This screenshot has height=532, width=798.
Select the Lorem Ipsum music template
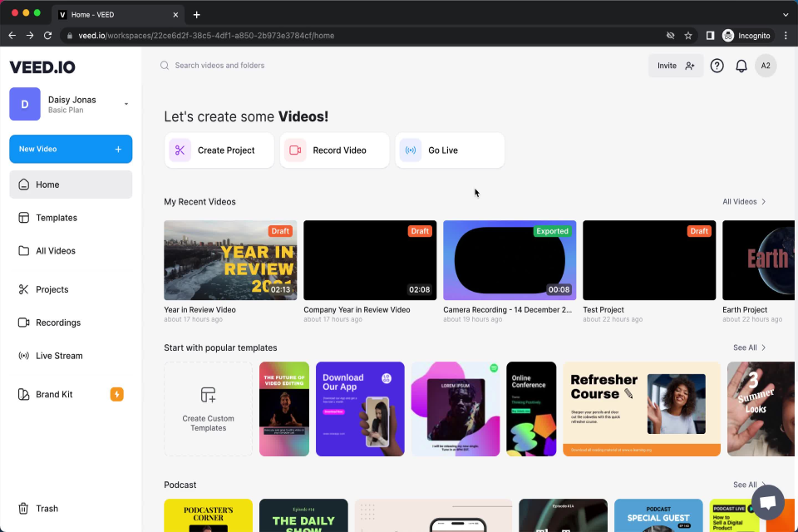point(455,409)
